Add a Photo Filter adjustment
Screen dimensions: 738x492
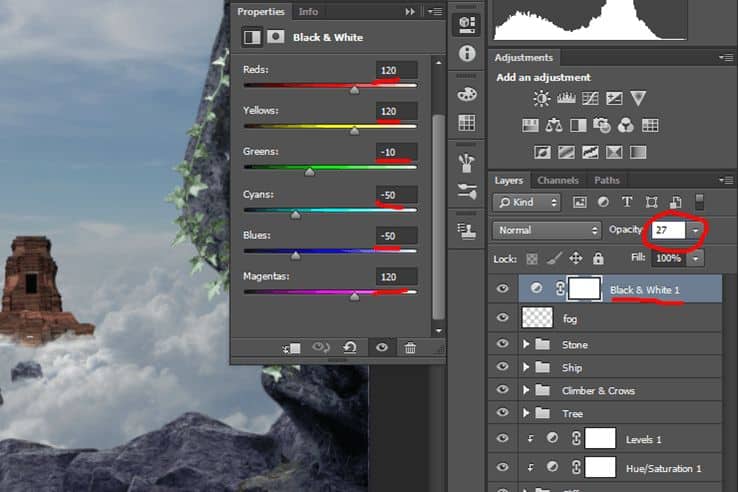click(x=602, y=125)
